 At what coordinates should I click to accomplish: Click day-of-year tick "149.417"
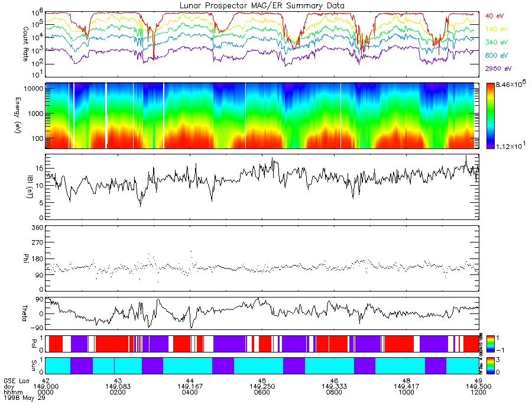point(406,387)
